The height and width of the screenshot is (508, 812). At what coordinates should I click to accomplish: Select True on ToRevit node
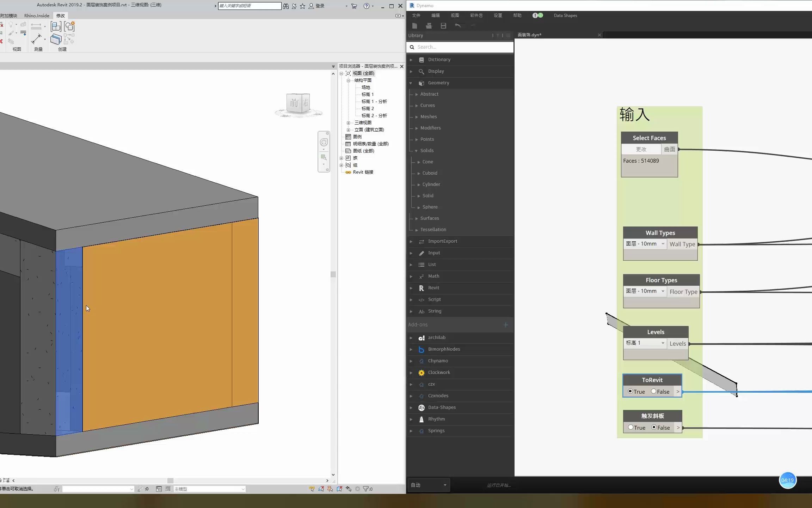pyautogui.click(x=630, y=391)
